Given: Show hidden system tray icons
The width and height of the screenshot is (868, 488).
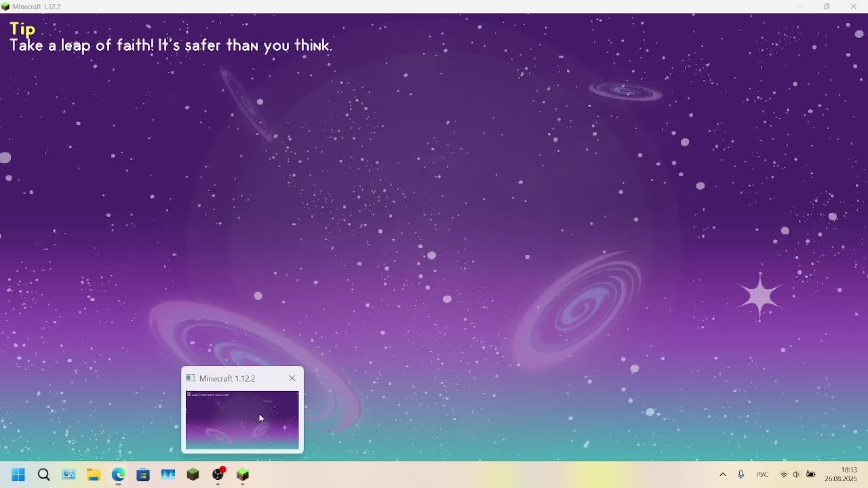Looking at the screenshot, I should coord(722,474).
